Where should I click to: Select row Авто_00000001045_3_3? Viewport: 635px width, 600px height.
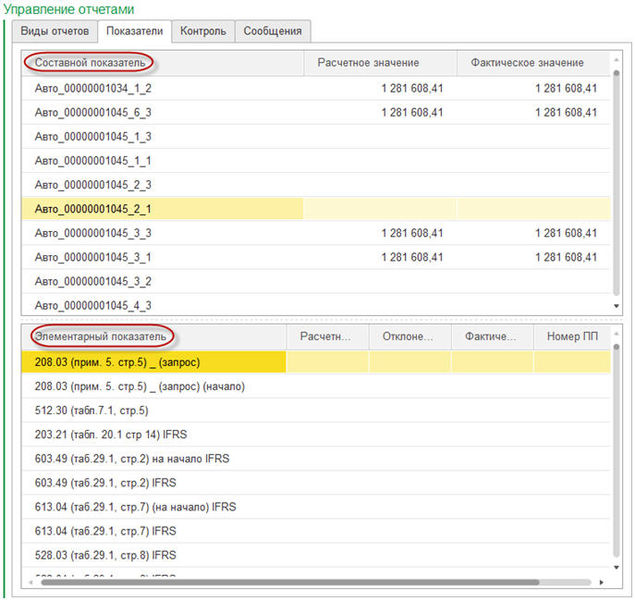tap(93, 233)
